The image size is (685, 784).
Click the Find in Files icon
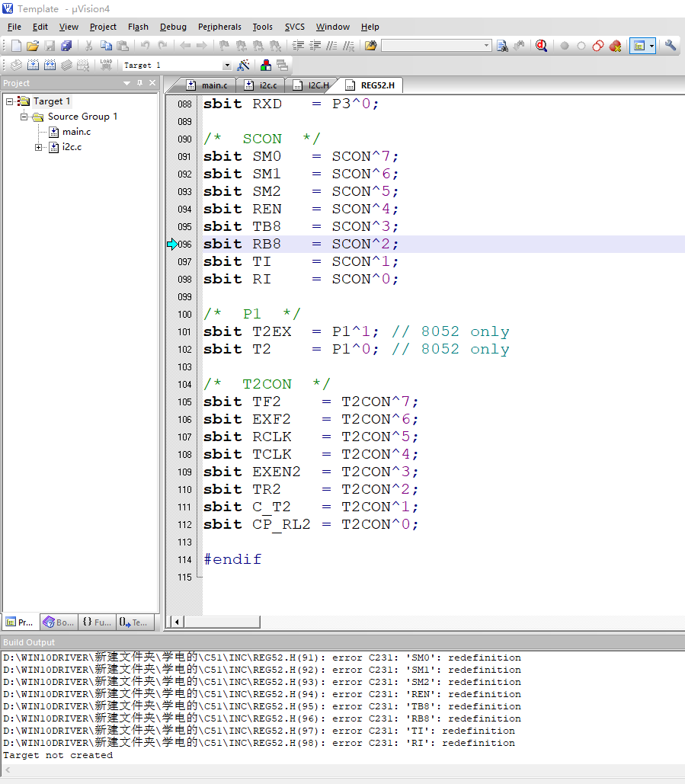(x=370, y=46)
